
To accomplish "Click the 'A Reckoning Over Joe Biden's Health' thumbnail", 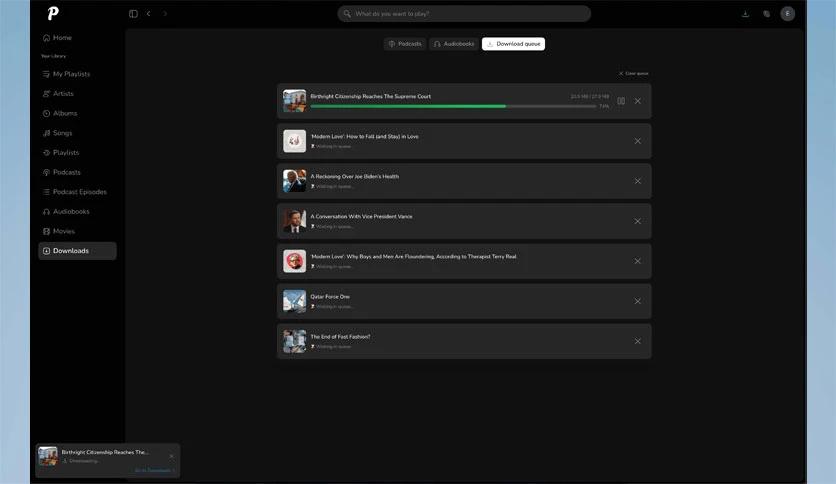I will pyautogui.click(x=294, y=181).
